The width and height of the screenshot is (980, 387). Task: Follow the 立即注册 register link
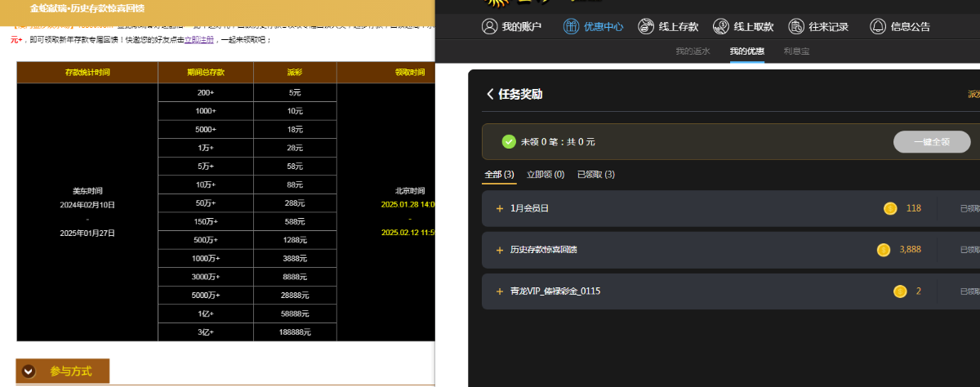pyautogui.click(x=199, y=39)
